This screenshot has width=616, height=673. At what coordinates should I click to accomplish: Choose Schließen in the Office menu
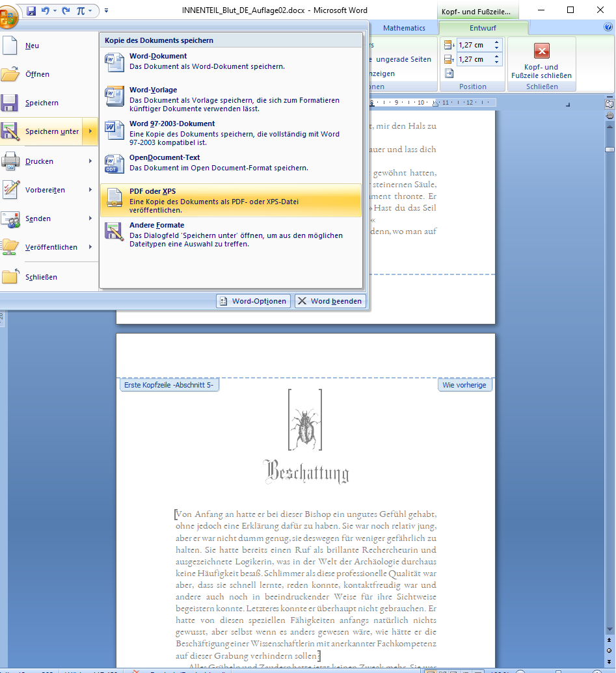point(49,277)
